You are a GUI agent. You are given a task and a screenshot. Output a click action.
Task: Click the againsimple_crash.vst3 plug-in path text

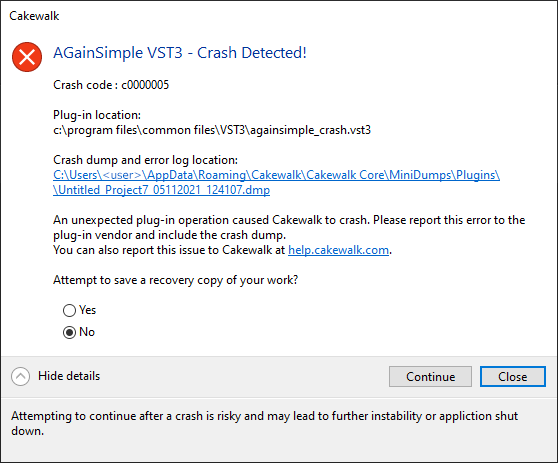(x=212, y=130)
